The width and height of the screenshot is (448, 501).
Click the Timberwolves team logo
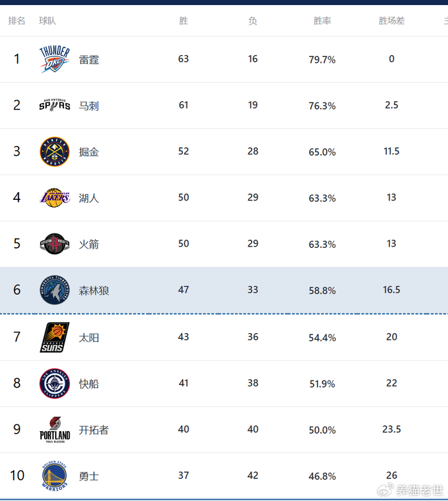(x=54, y=290)
